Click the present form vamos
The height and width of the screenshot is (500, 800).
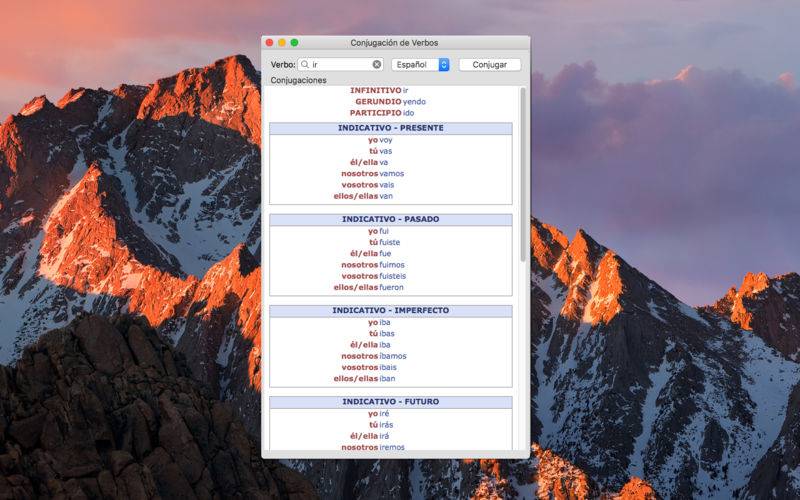392,174
